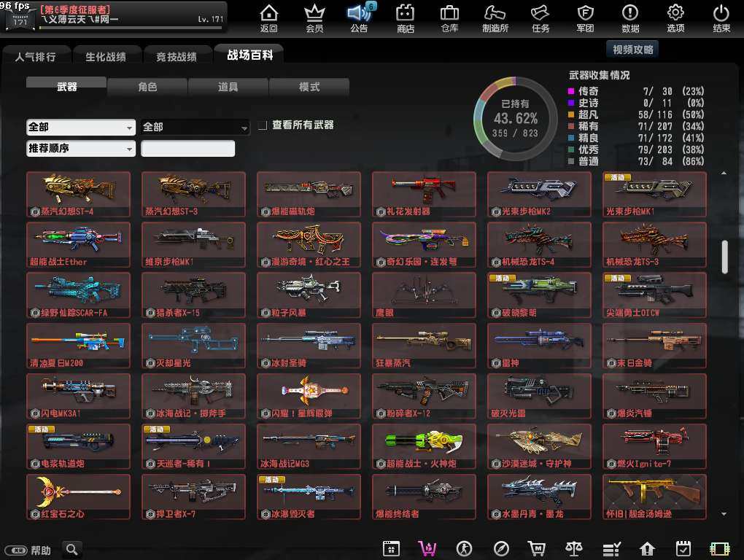Viewport: 744px width, 560px height.
Task: Click the 返回 home icon
Action: (x=269, y=18)
